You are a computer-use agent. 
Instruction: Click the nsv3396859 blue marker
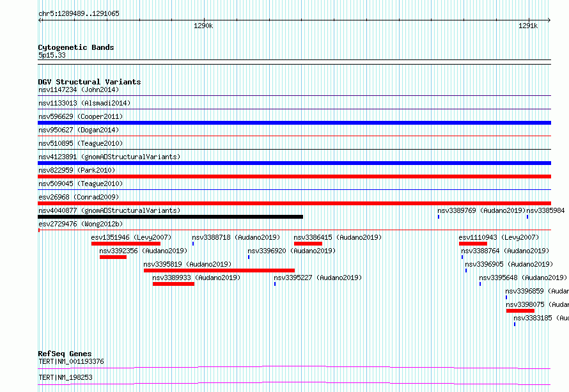(506, 297)
